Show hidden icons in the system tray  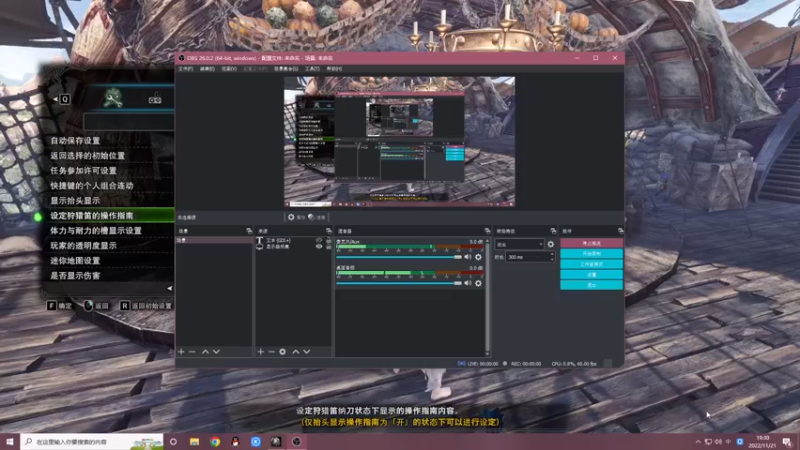697,442
